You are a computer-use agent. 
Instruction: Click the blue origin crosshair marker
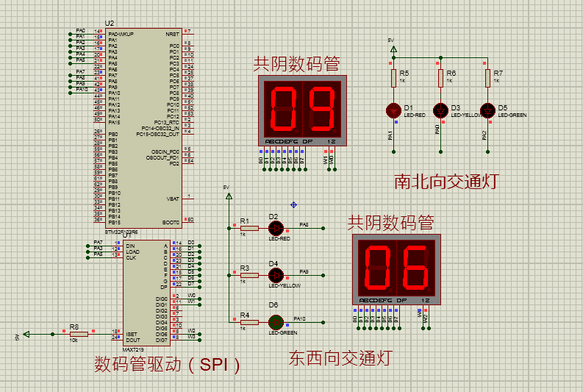[x=294, y=205]
